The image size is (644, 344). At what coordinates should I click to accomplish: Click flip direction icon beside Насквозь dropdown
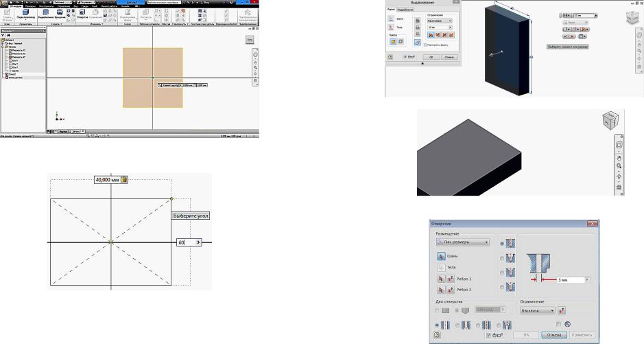tap(562, 310)
